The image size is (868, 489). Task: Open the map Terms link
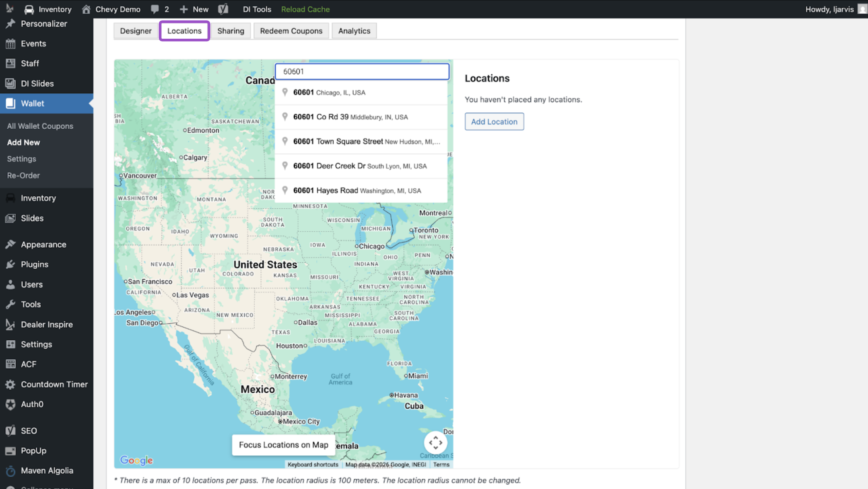tap(441, 465)
